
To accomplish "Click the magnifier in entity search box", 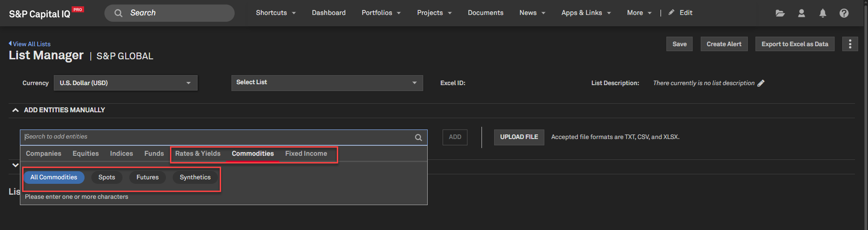I will 419,137.
